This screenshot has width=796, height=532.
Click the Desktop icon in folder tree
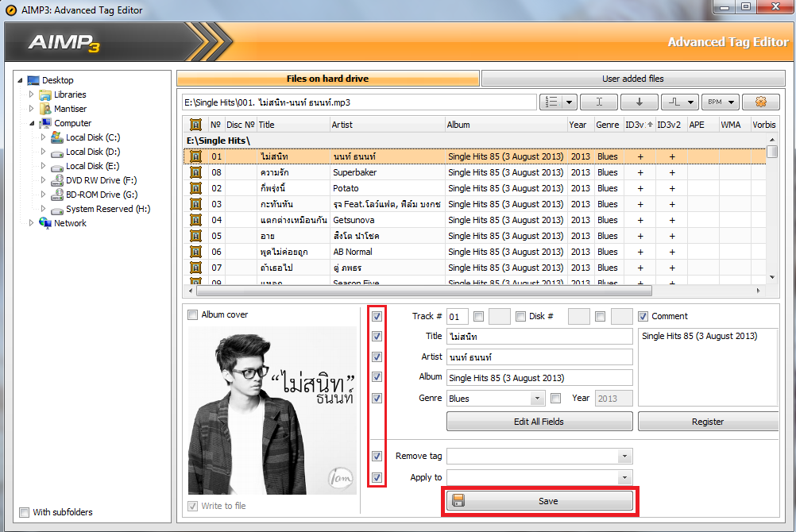tap(33, 80)
